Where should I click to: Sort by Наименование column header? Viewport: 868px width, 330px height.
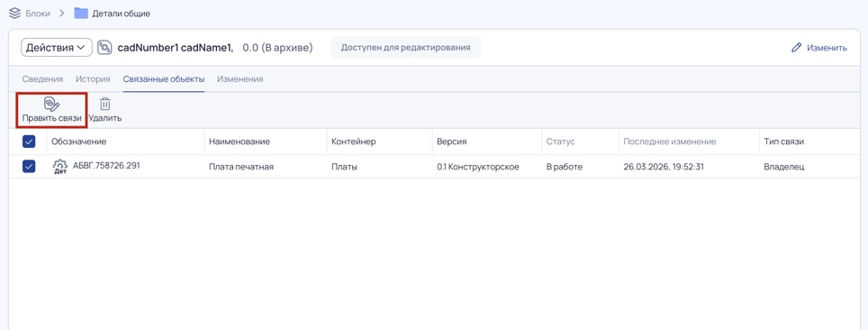coord(240,142)
